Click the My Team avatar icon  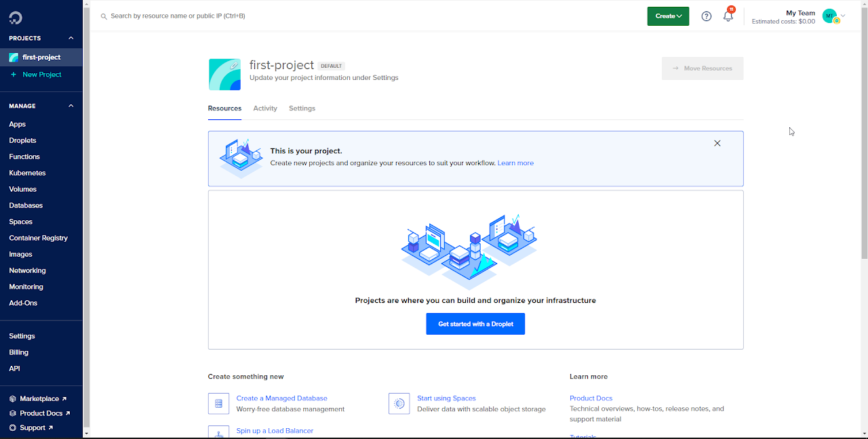click(x=830, y=16)
